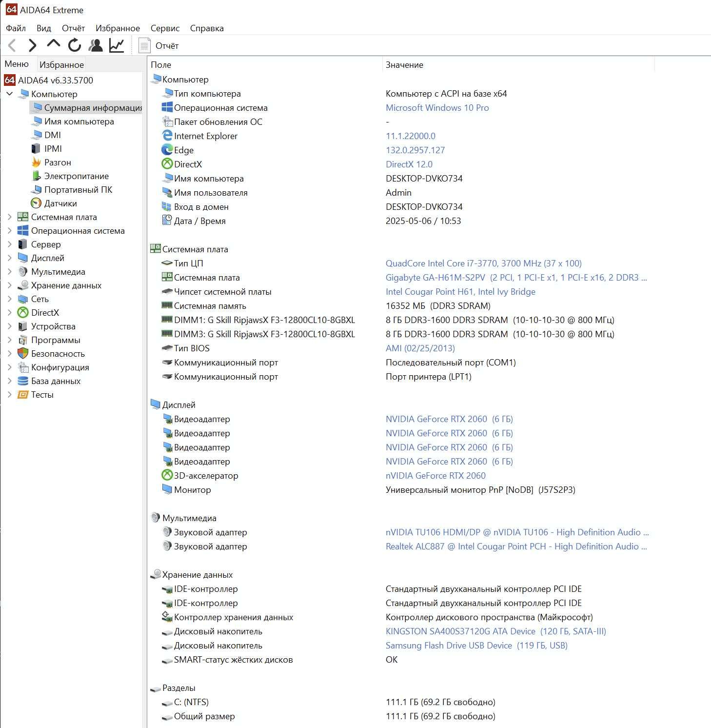Select the Монитор row in Дисплей section
Screen dimensions: 711x728
coord(368,489)
